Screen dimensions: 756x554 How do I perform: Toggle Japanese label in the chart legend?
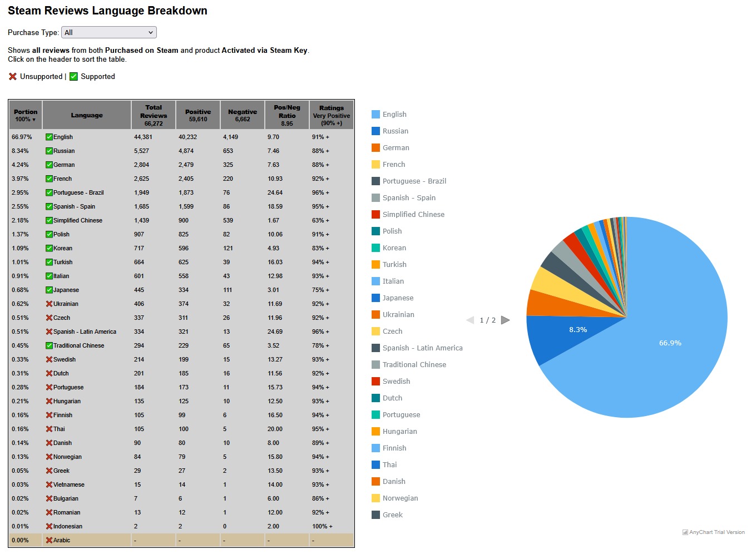coord(398,298)
